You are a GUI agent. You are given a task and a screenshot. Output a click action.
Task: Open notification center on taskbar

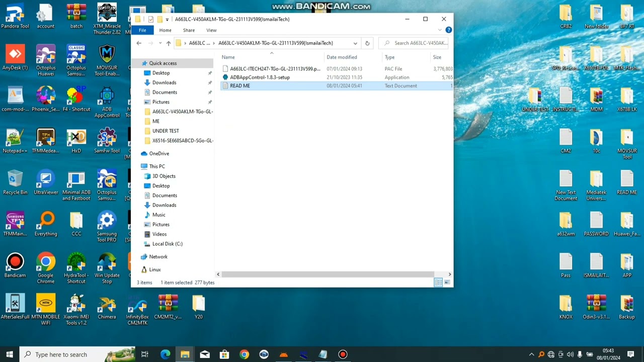630,354
